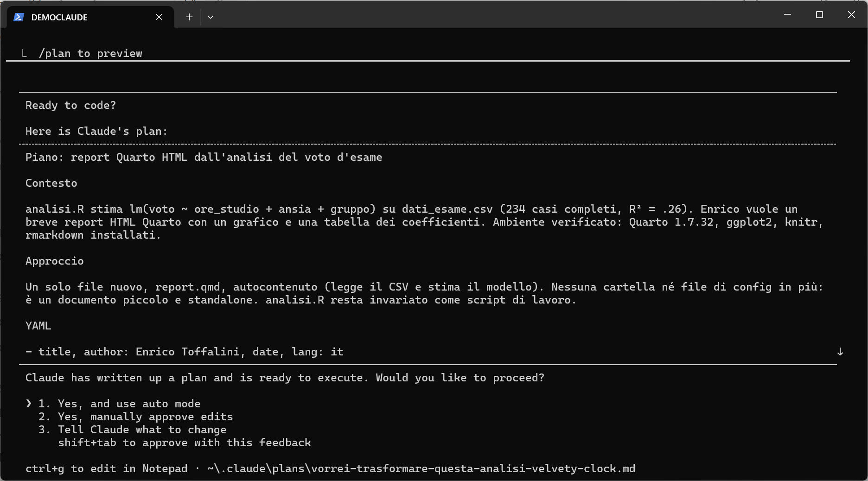Choose option 1 Yes, and use auto mode

119,404
